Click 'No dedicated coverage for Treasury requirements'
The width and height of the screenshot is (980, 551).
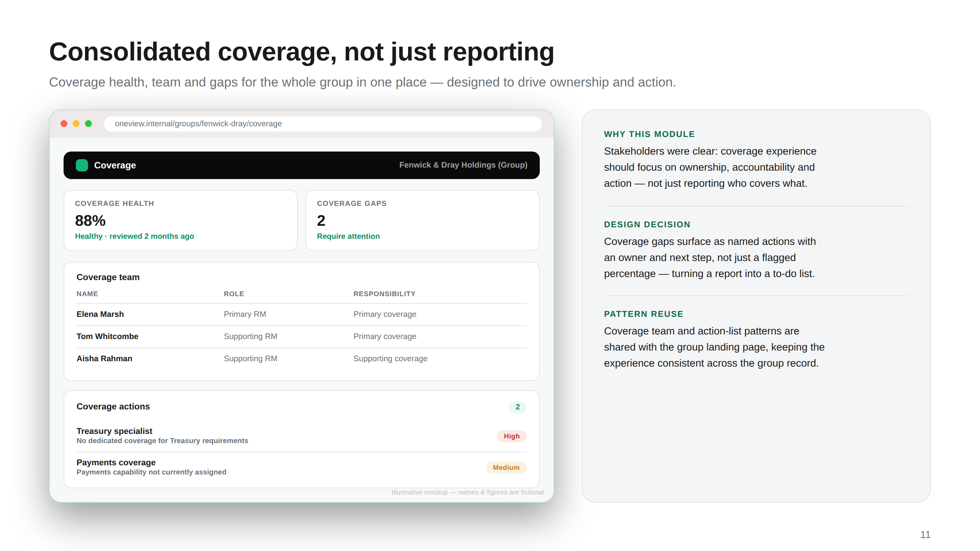click(x=162, y=441)
